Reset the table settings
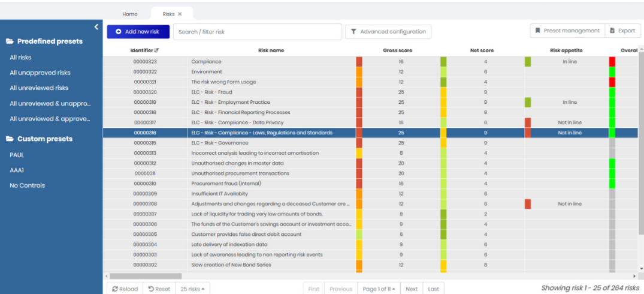 [159, 289]
